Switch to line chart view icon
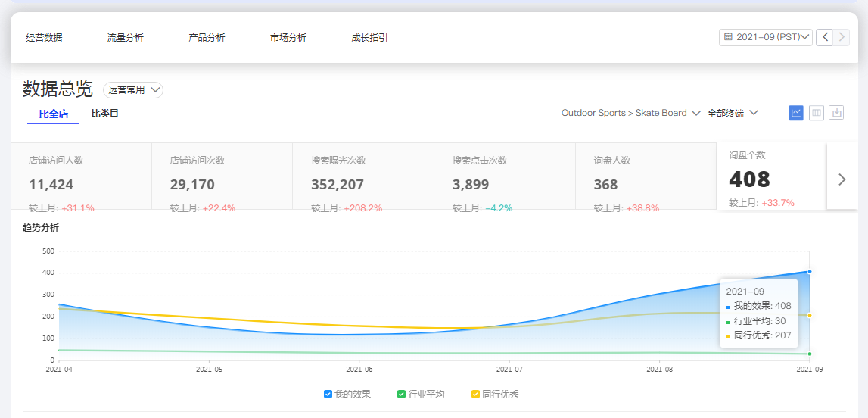Screen dimensions: 868x418 (x=796, y=113)
